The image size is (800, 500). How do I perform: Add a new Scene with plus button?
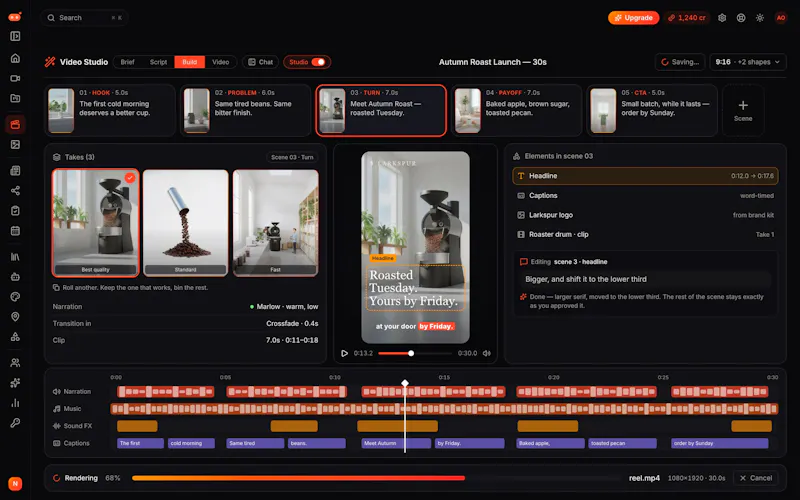pos(743,111)
